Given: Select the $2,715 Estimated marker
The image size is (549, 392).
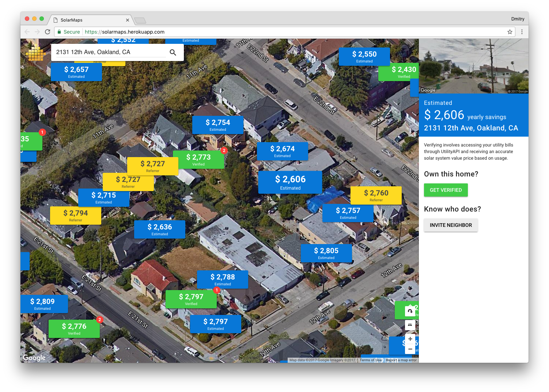Looking at the screenshot, I should coord(104,198).
